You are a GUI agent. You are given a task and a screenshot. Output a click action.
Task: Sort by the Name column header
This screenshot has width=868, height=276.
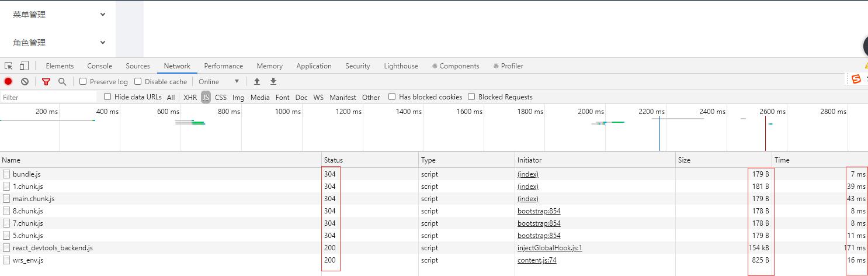click(x=161, y=160)
